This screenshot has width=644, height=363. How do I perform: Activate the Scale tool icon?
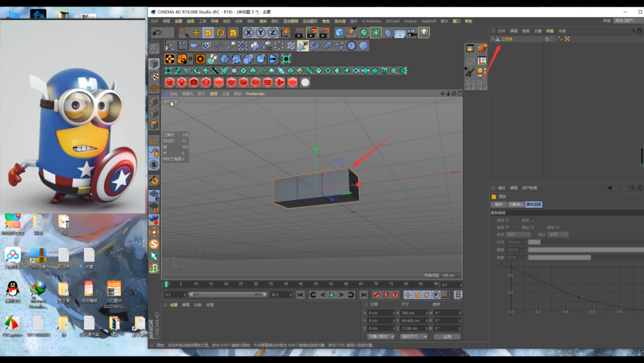click(208, 32)
